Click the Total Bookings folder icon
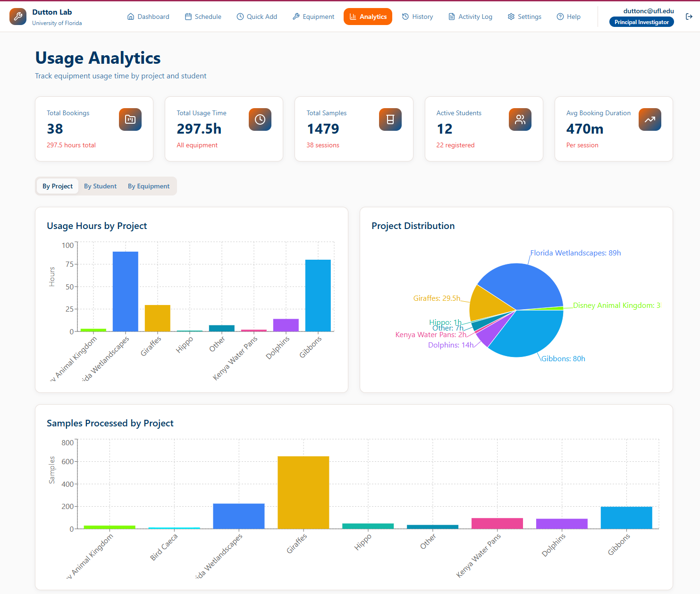 (130, 119)
